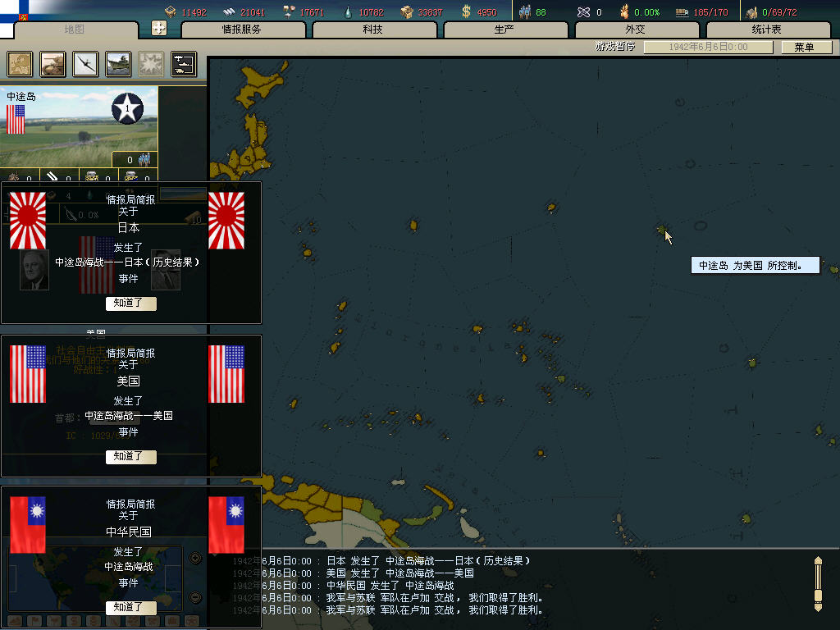Screen dimensions: 840x630
Task: Click the 游戏暂停 game paused label
Action: click(x=615, y=47)
